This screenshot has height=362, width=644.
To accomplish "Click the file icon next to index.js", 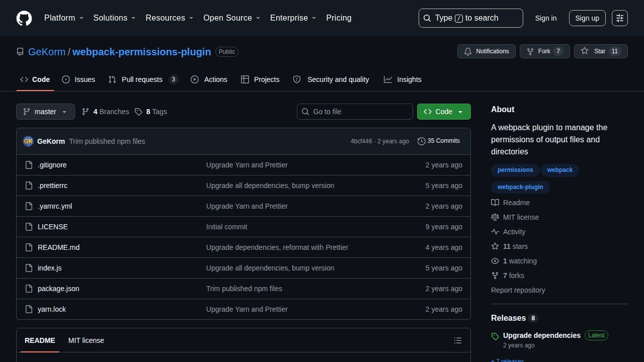I will click(x=29, y=268).
